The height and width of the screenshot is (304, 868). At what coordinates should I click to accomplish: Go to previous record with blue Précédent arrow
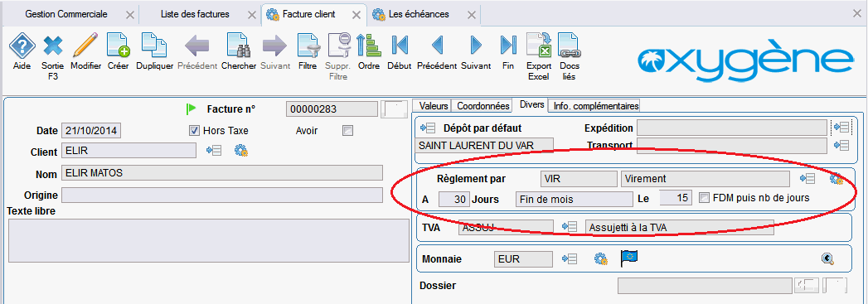click(437, 45)
